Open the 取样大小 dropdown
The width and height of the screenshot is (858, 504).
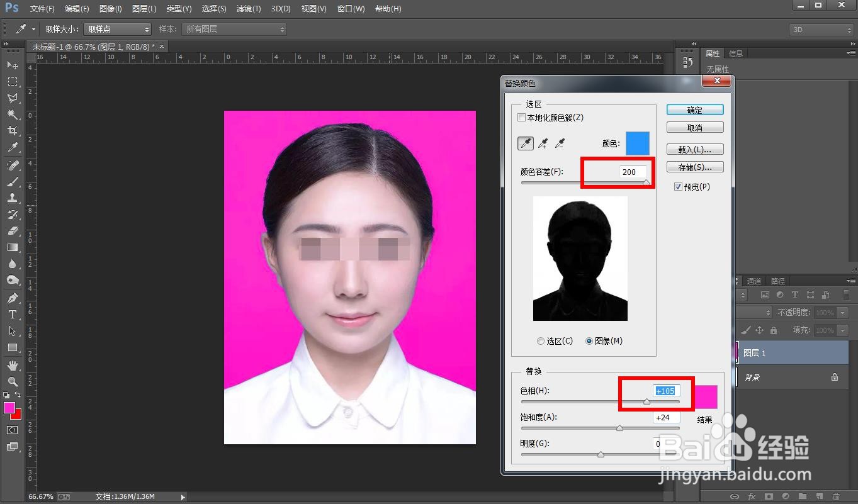click(117, 29)
